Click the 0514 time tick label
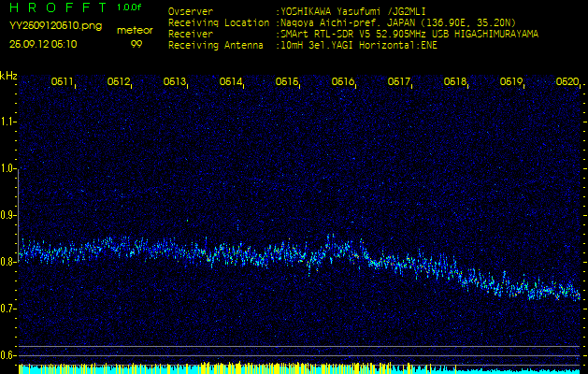This screenshot has width=588, height=374. click(231, 82)
